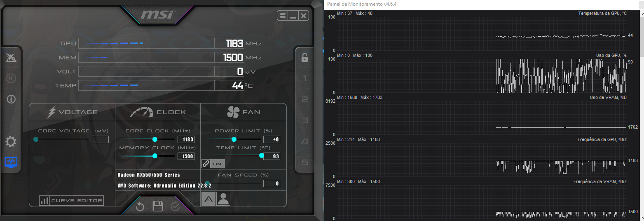Minimize the MSI Afterburner window

tap(293, 16)
